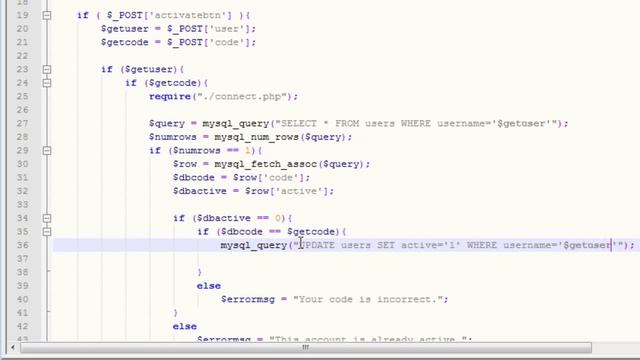Click the if ($dbcode == $getcode) condition
Image resolution: width=640 pixels, height=360 pixels.
(x=271, y=231)
